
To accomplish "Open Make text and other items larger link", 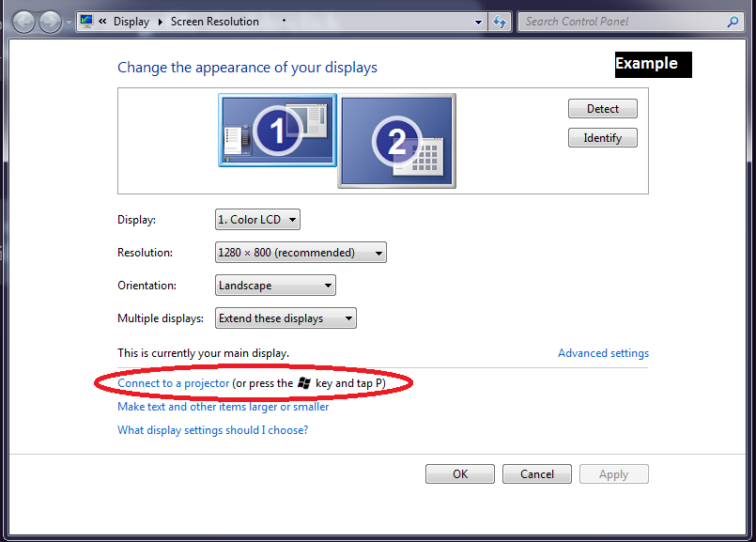I will [223, 407].
